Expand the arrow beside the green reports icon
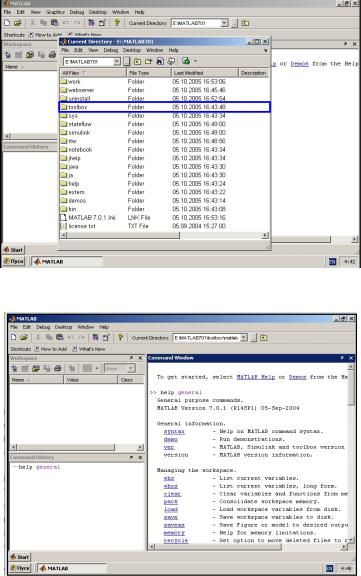Viewport: 361px width, 576px height. [195, 61]
